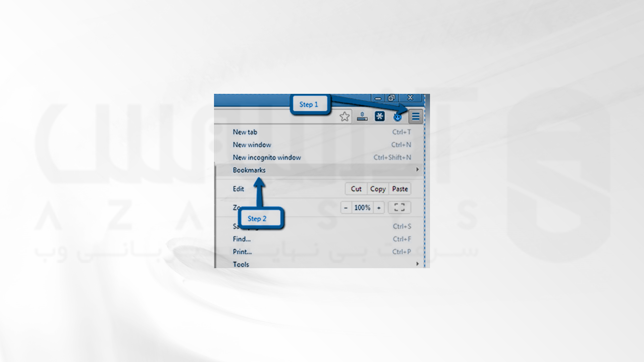
Task: Click the asterisk/extension icon
Action: click(379, 117)
